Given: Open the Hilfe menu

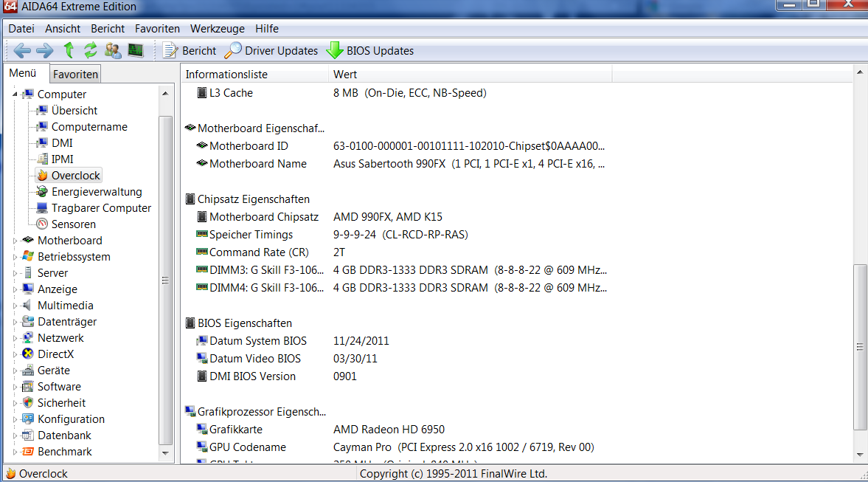Looking at the screenshot, I should [267, 28].
